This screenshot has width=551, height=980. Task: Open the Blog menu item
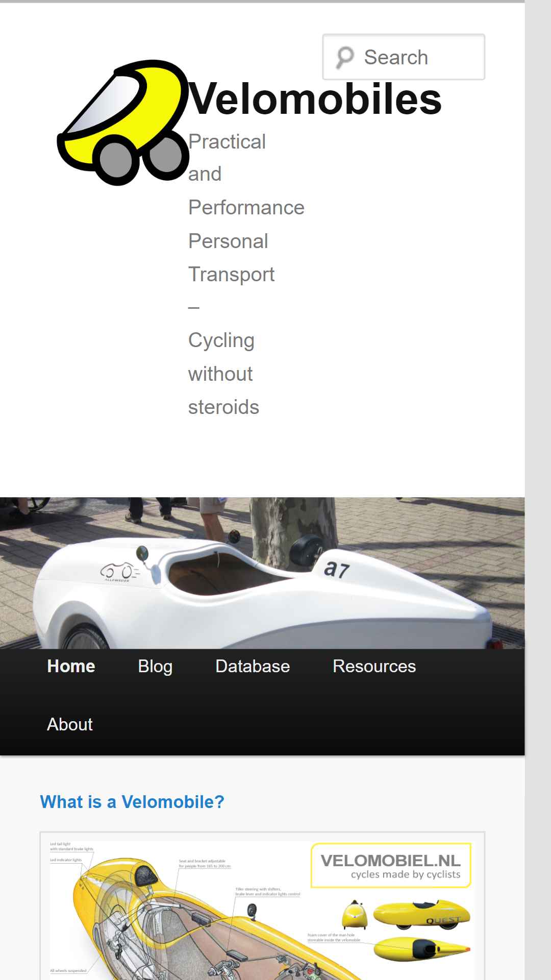pyautogui.click(x=155, y=666)
